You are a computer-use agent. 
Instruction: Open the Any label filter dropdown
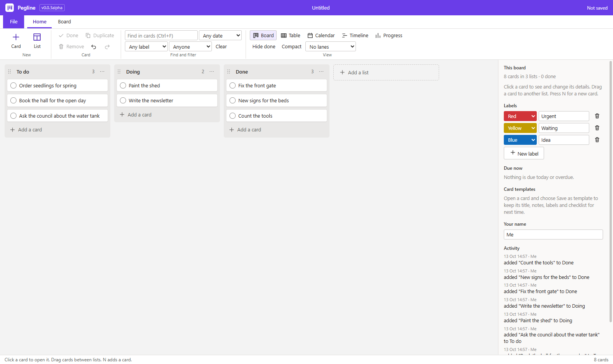146,47
